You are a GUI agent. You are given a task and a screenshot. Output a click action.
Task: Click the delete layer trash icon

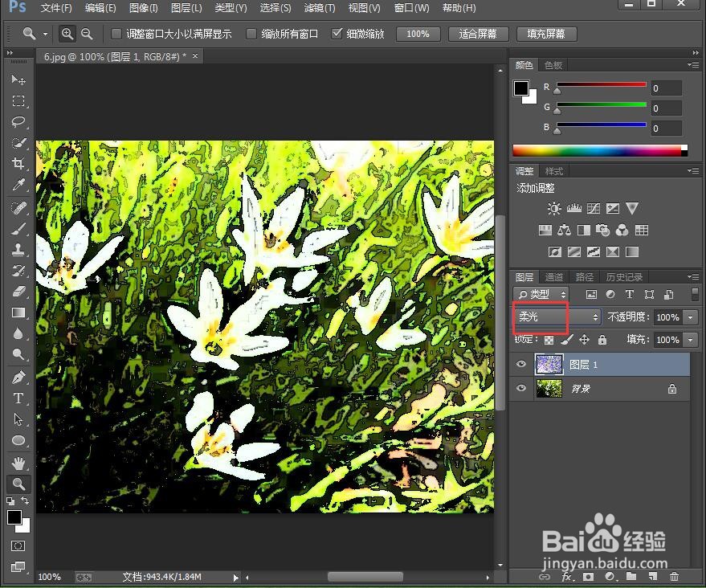click(674, 576)
